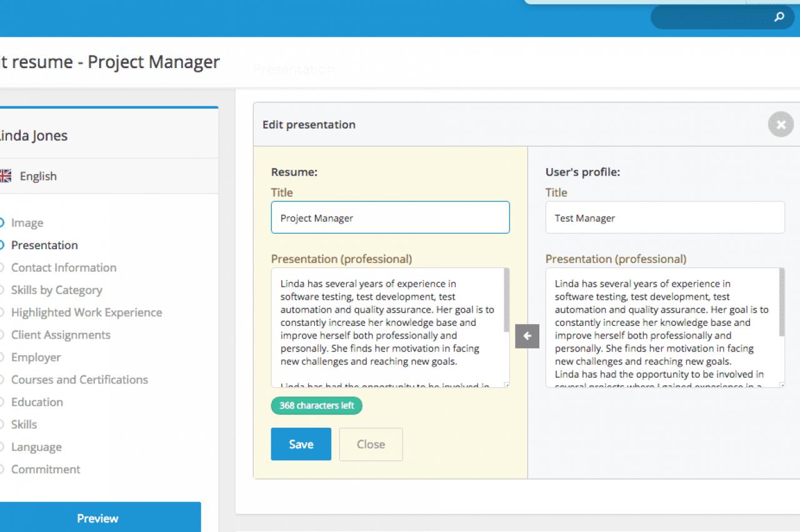Click the UK flag language icon
Image resolution: width=800 pixels, height=532 pixels.
(x=5, y=176)
